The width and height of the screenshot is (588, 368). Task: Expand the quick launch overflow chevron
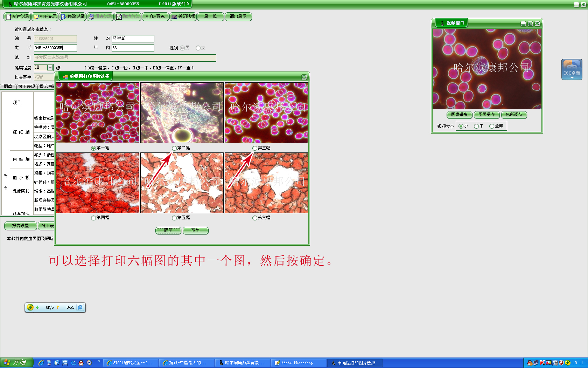point(99,361)
